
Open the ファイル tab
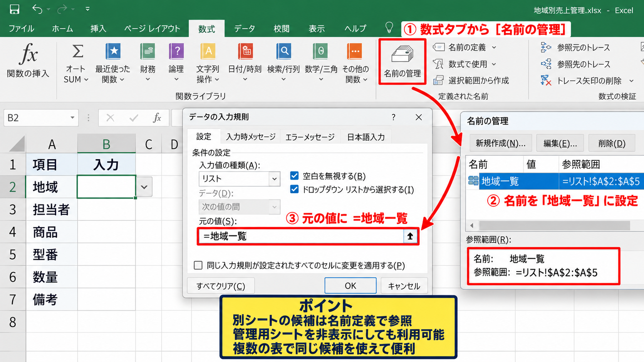pos(21,28)
